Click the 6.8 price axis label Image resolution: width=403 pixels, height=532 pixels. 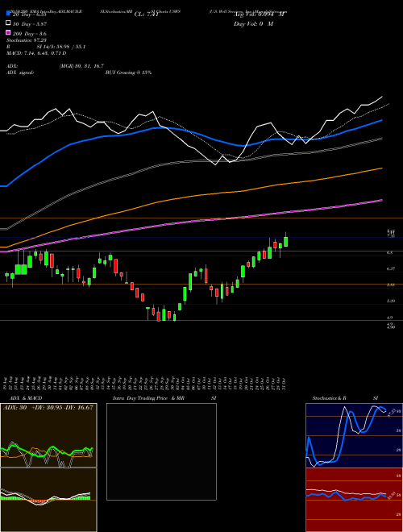(x=390, y=253)
